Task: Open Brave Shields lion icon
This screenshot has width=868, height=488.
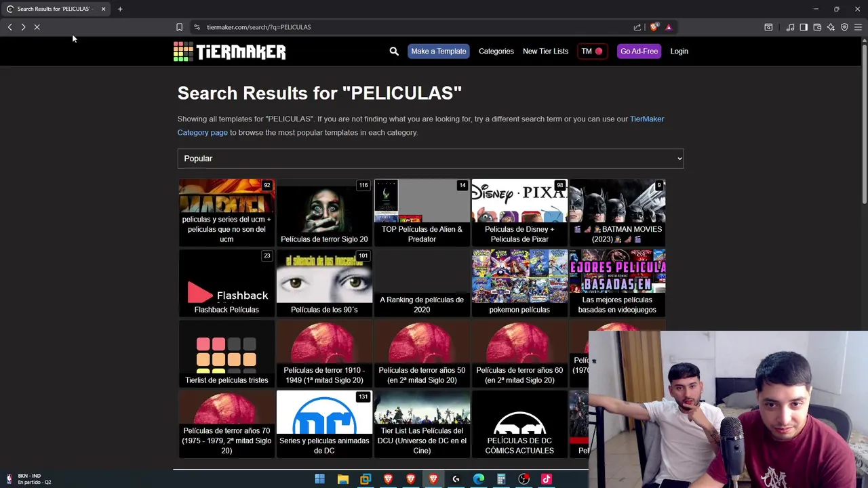Action: 654,27
